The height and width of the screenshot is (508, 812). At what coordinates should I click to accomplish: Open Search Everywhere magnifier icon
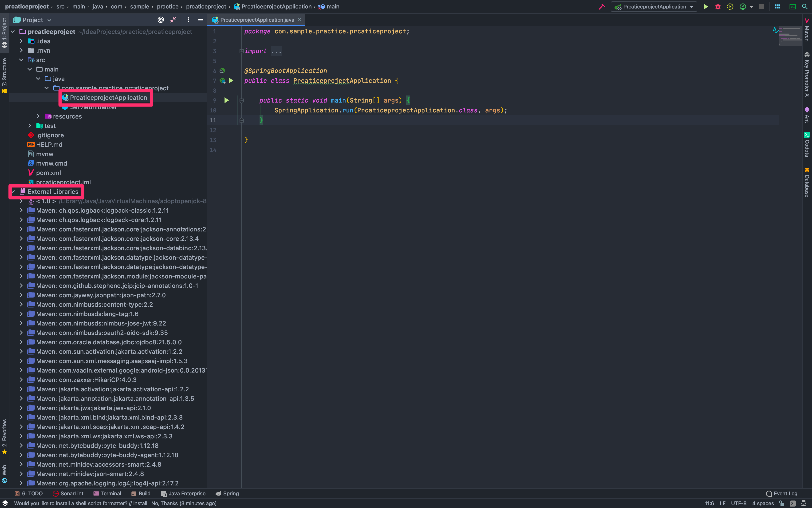pos(805,7)
